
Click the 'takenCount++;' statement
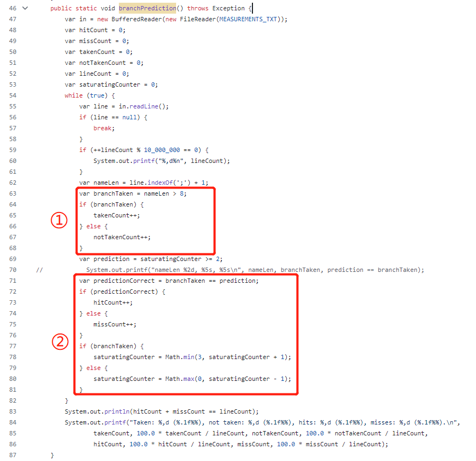tap(117, 215)
